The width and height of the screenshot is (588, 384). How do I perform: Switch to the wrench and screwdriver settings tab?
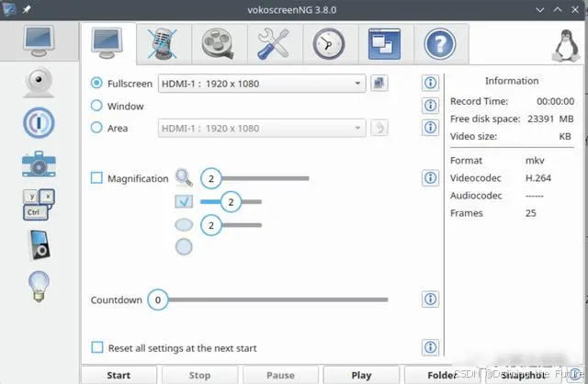pyautogui.click(x=274, y=44)
